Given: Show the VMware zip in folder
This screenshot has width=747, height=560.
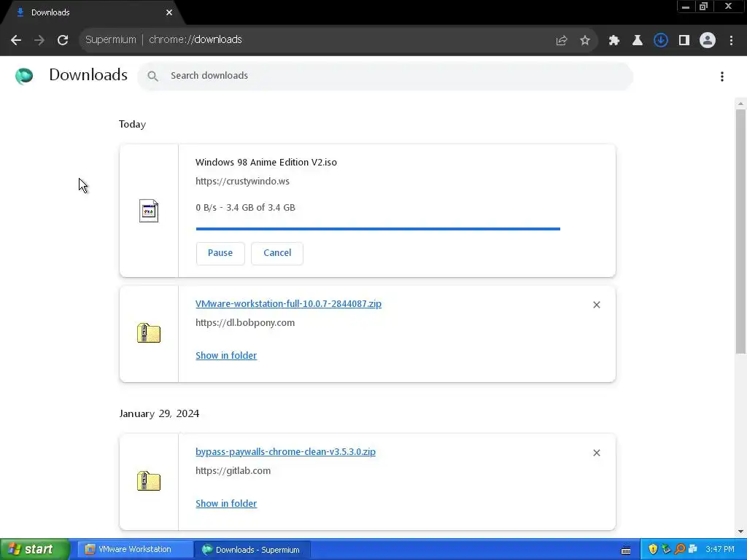Looking at the screenshot, I should pos(226,356).
